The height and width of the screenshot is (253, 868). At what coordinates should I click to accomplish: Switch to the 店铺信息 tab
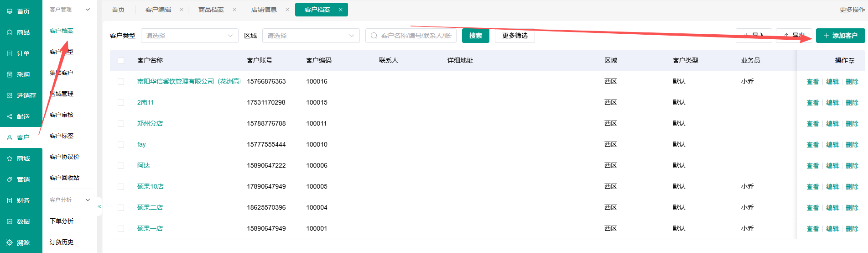[264, 10]
